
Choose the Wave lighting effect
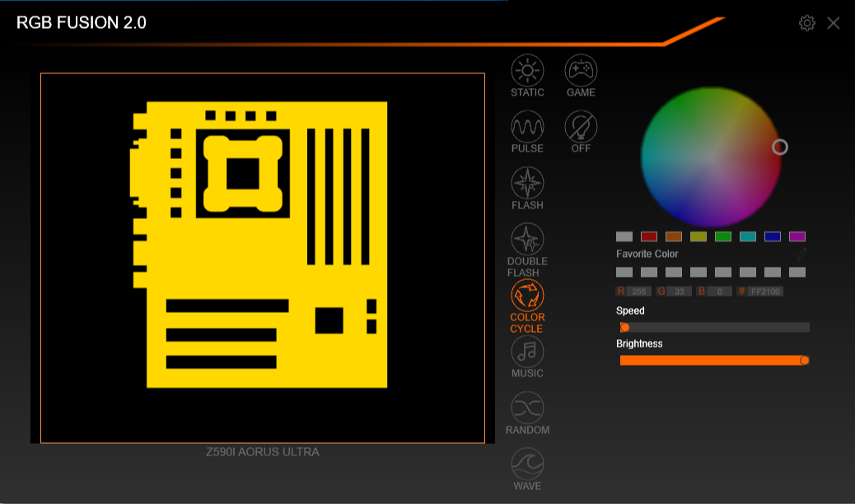[527, 469]
